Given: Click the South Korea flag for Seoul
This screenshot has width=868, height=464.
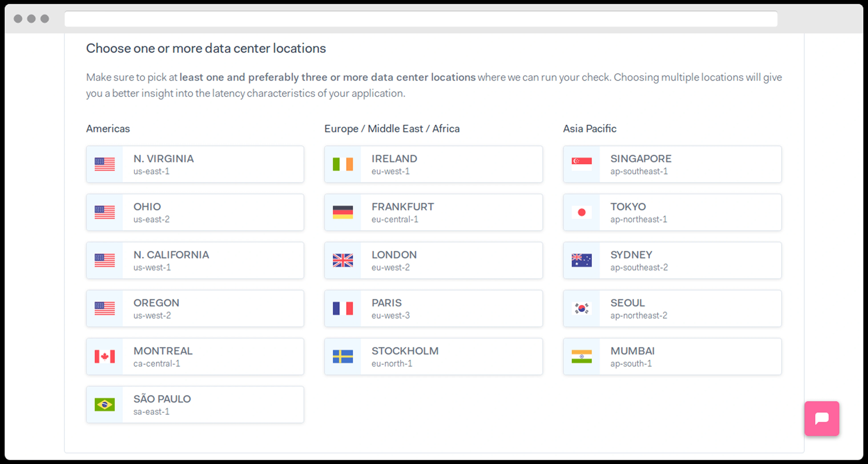Looking at the screenshot, I should pos(582,308).
